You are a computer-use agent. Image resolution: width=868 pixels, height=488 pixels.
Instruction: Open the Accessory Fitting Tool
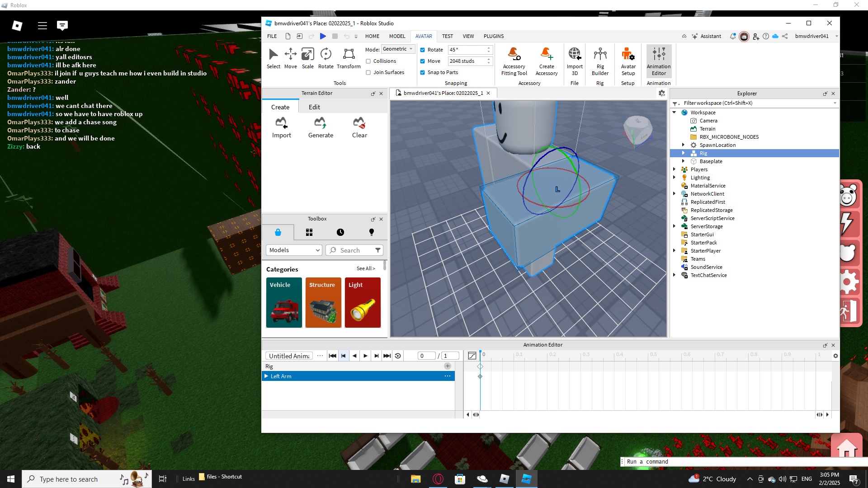tap(514, 61)
